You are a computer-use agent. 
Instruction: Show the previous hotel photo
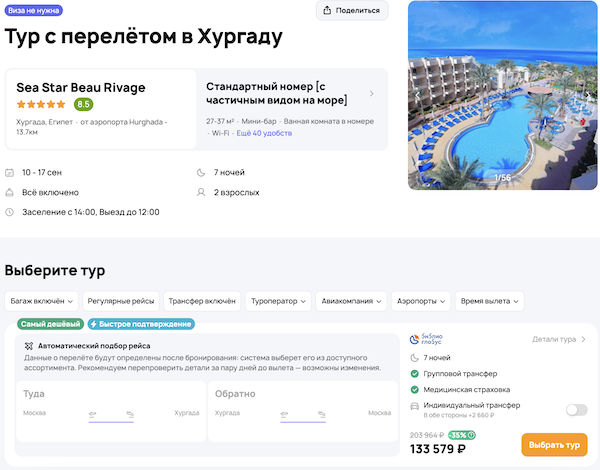click(418, 94)
